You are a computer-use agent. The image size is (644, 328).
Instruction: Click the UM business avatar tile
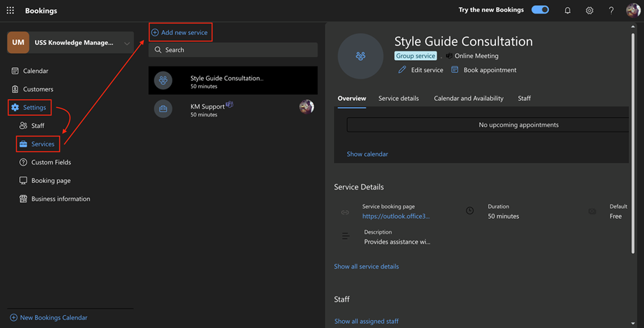click(x=18, y=43)
